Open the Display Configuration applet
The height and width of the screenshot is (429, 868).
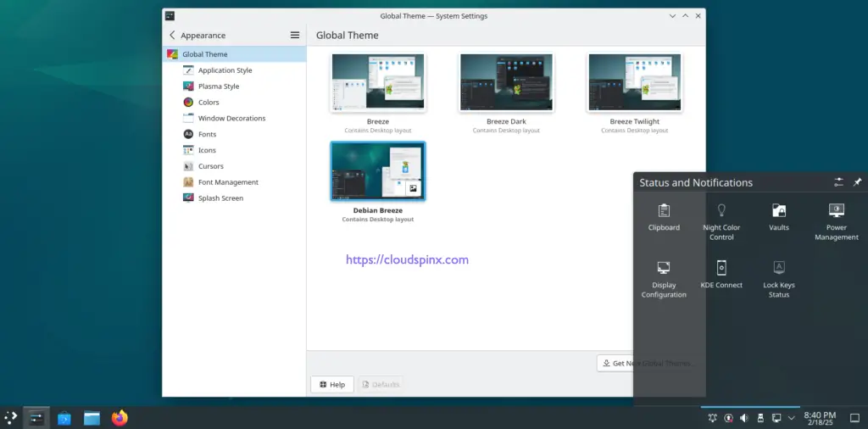[x=664, y=280]
